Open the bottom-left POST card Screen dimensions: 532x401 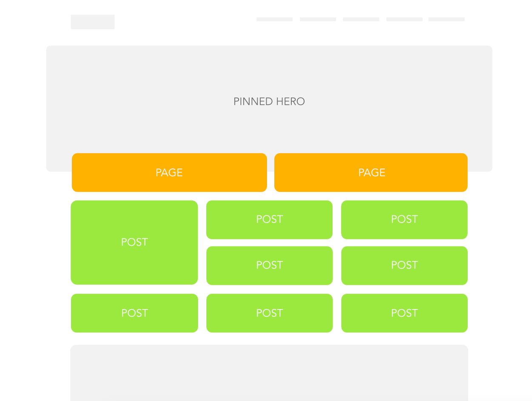134,313
